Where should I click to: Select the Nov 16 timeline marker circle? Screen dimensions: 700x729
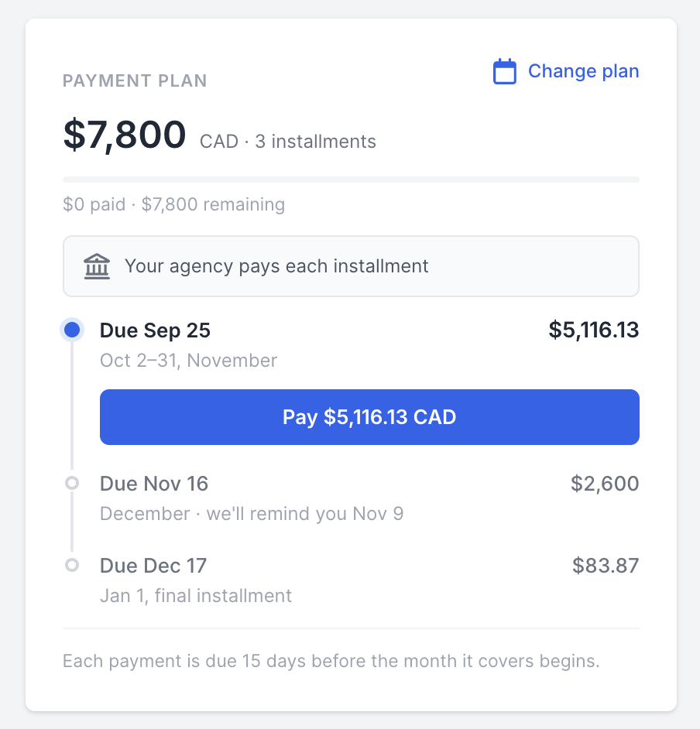(72, 483)
